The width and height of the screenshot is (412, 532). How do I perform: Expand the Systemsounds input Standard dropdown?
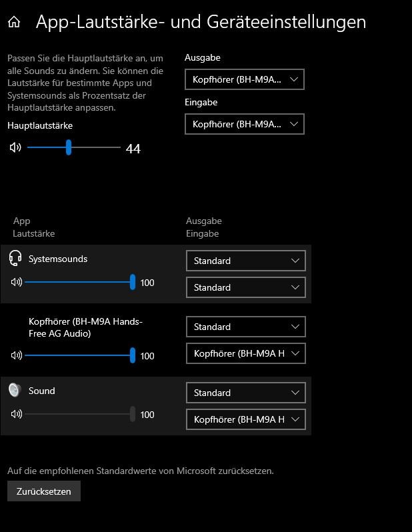tap(245, 287)
